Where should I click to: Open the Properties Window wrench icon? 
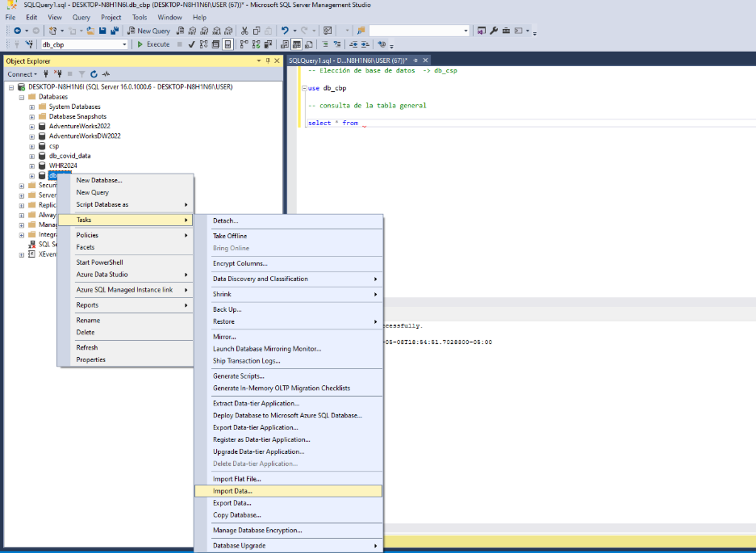pos(494,31)
